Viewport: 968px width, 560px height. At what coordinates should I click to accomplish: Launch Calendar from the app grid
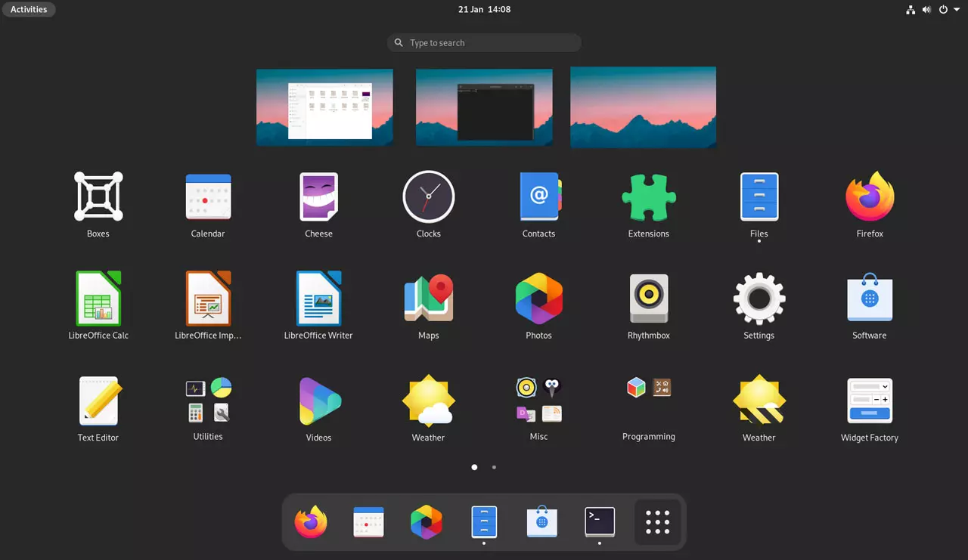point(208,197)
